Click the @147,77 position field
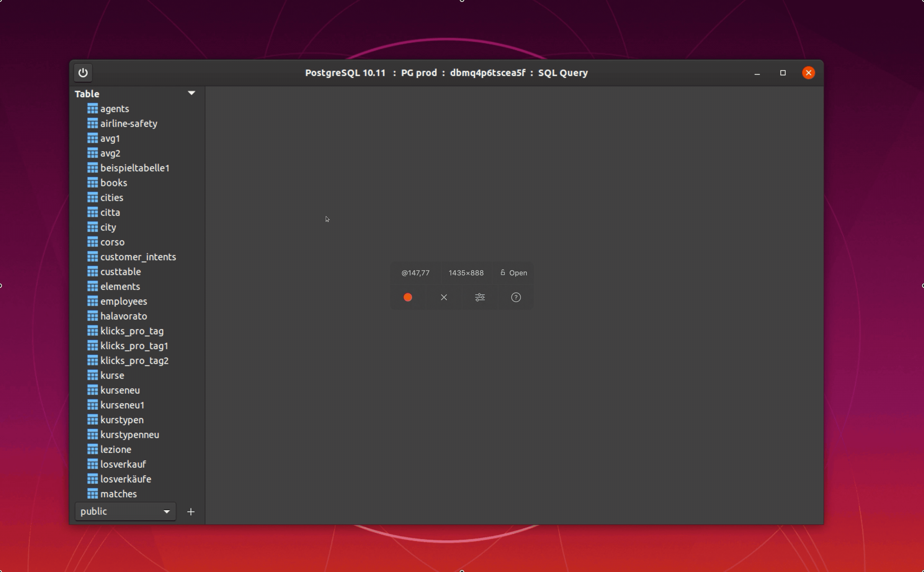Image resolution: width=924 pixels, height=572 pixels. coord(416,273)
